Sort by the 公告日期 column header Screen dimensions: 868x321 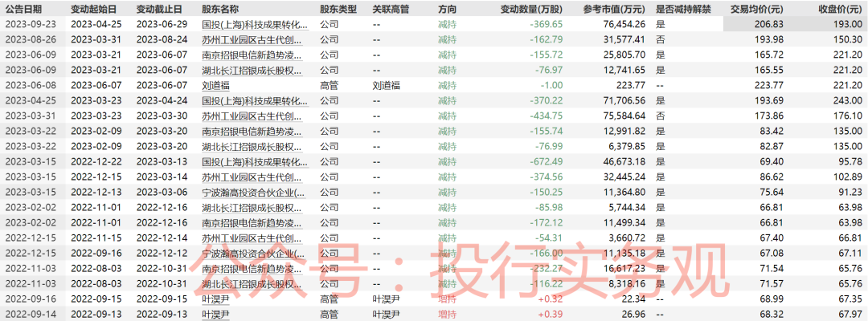pyautogui.click(x=23, y=10)
